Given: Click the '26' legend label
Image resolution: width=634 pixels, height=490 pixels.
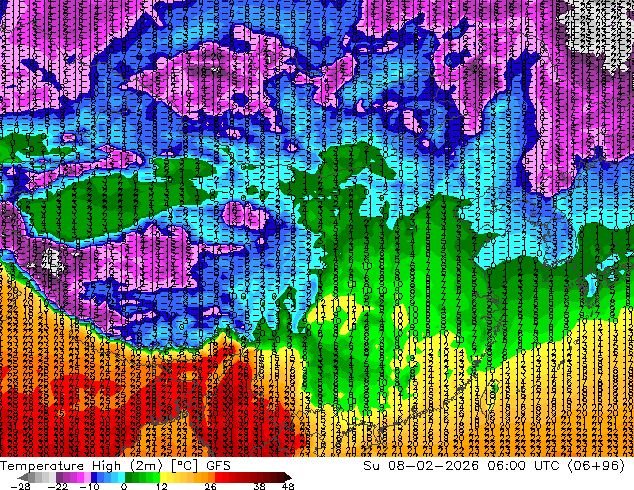Looking at the screenshot, I should coord(210,486).
